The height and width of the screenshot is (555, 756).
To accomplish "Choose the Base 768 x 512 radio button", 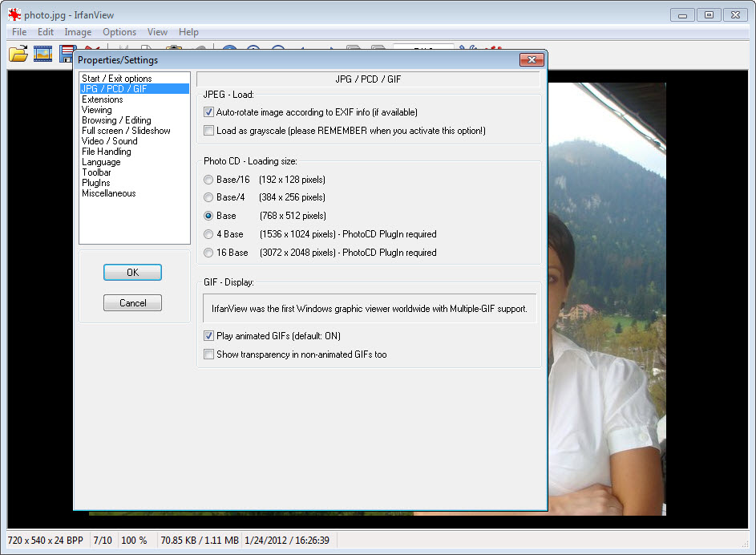I will click(x=208, y=216).
